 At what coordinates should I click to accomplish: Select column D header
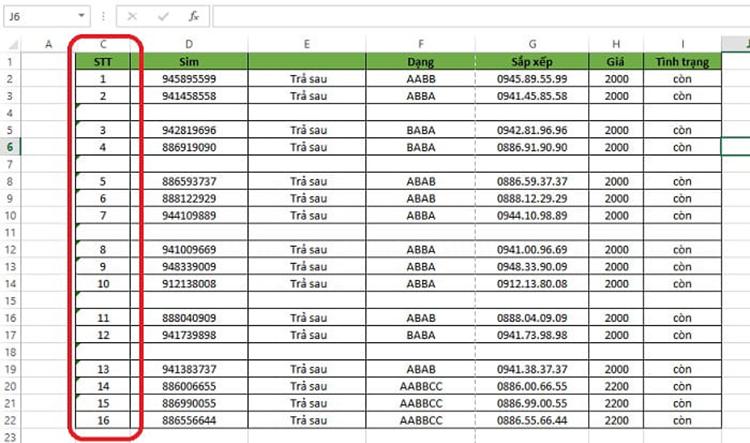point(189,44)
